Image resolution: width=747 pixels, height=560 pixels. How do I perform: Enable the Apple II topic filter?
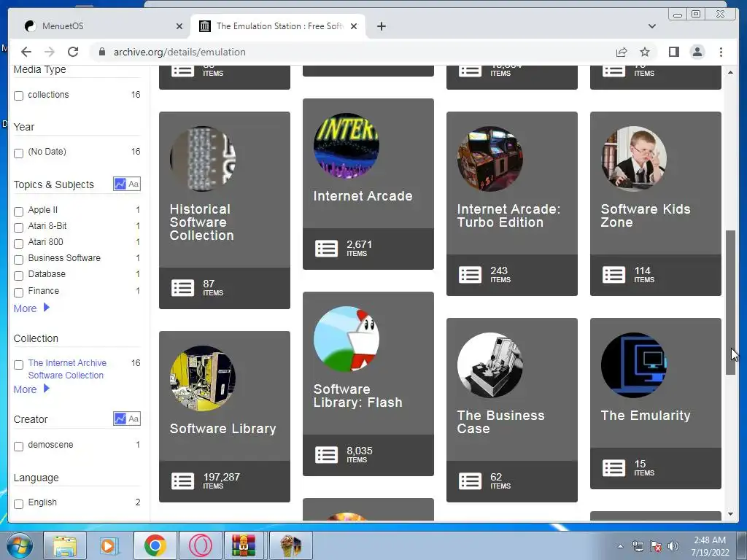tap(18, 211)
